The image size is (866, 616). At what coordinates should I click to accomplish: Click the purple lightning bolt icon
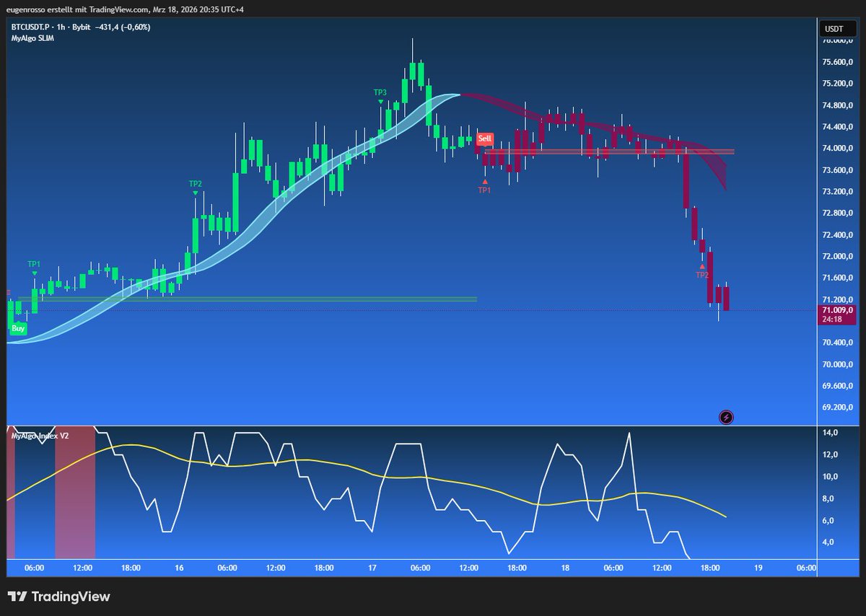pyautogui.click(x=727, y=417)
